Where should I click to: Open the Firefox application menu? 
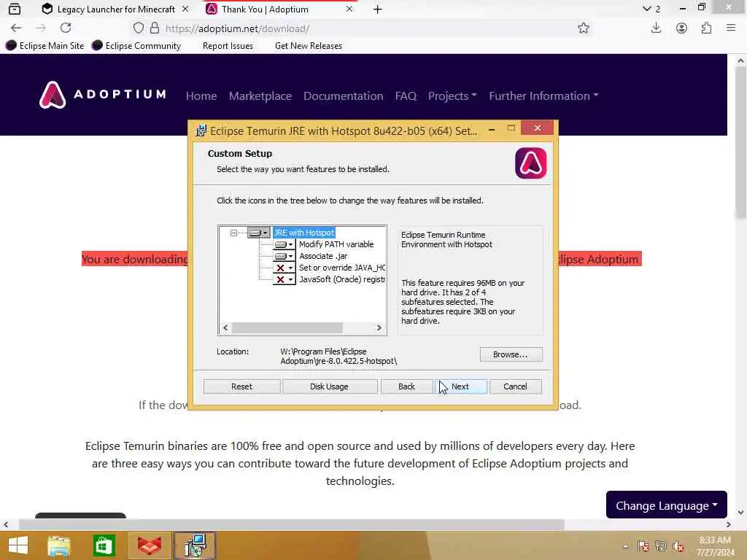tap(731, 28)
